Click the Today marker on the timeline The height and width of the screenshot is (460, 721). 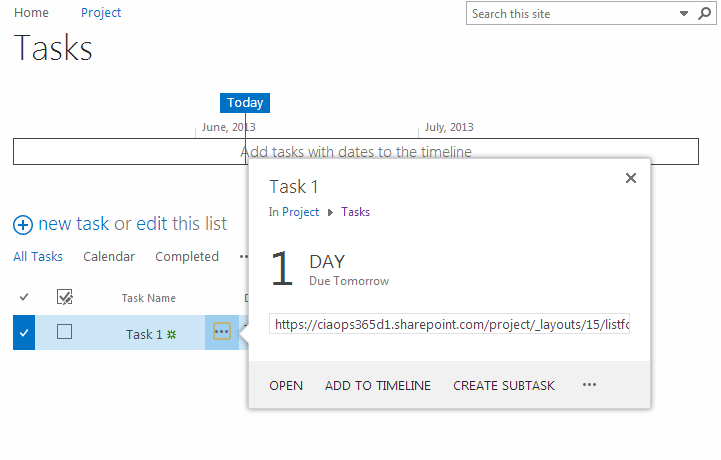click(245, 103)
